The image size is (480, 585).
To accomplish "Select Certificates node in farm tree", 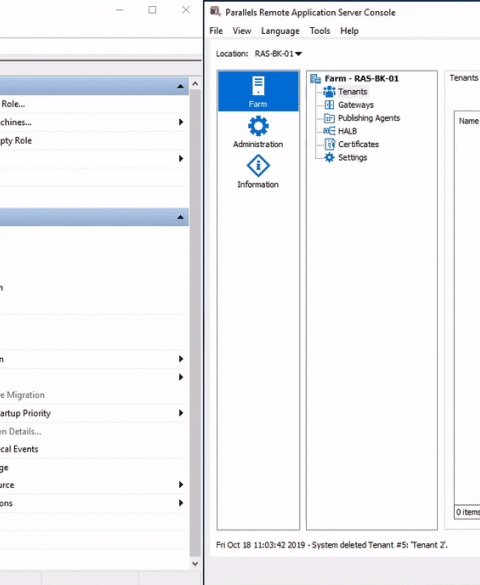I will (358, 144).
